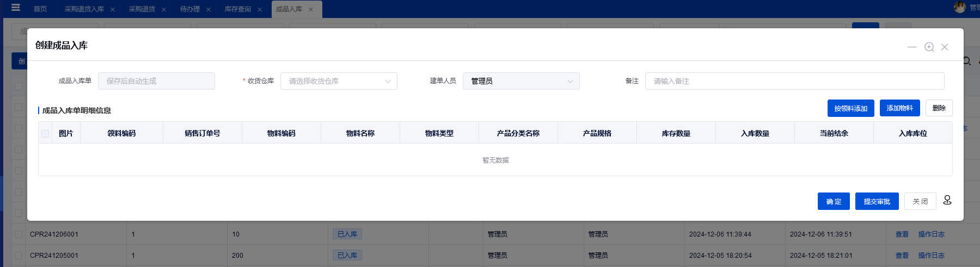The image size is (980, 267).
Task: Close the 采购退货 tab
Action: click(164, 9)
